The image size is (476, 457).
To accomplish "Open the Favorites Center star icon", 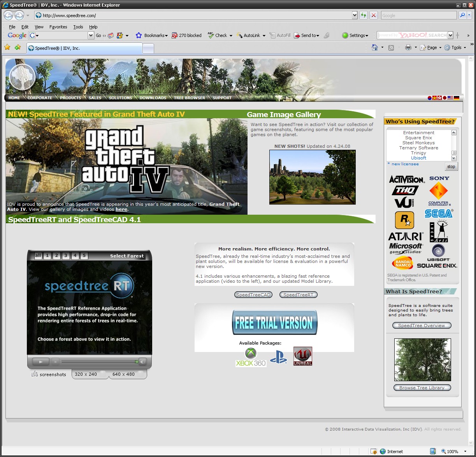I will [7, 47].
